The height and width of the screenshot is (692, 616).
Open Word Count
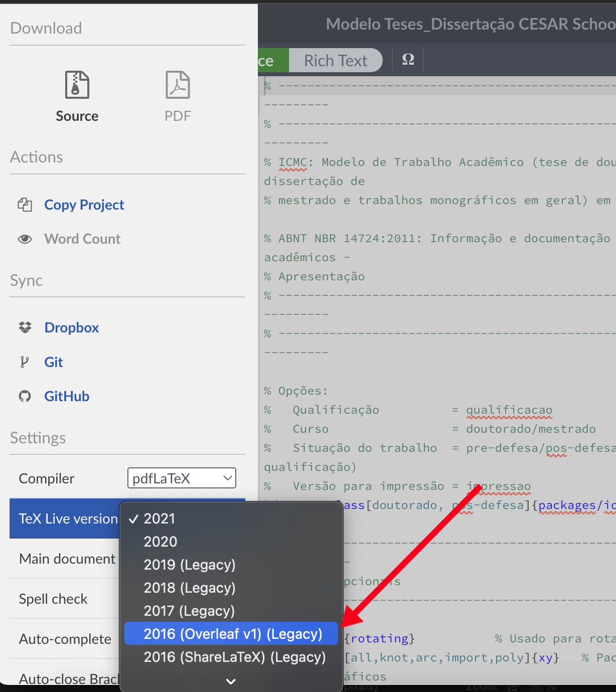tap(83, 239)
